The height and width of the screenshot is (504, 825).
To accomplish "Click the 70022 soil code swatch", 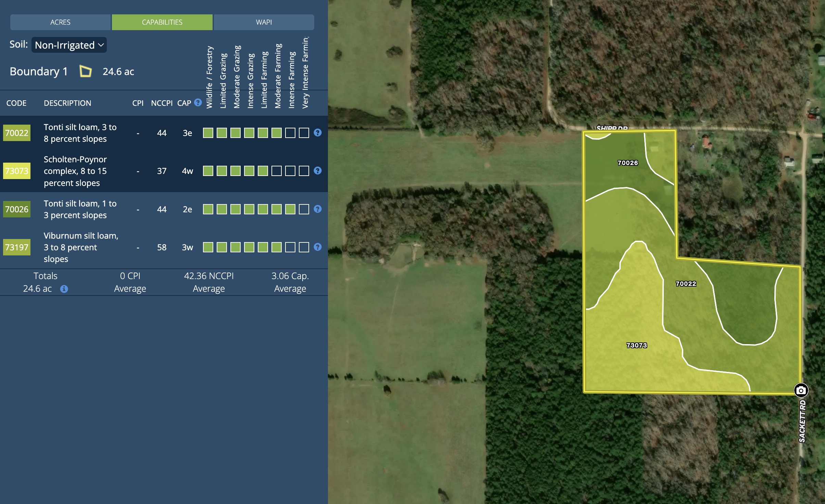I will (17, 133).
